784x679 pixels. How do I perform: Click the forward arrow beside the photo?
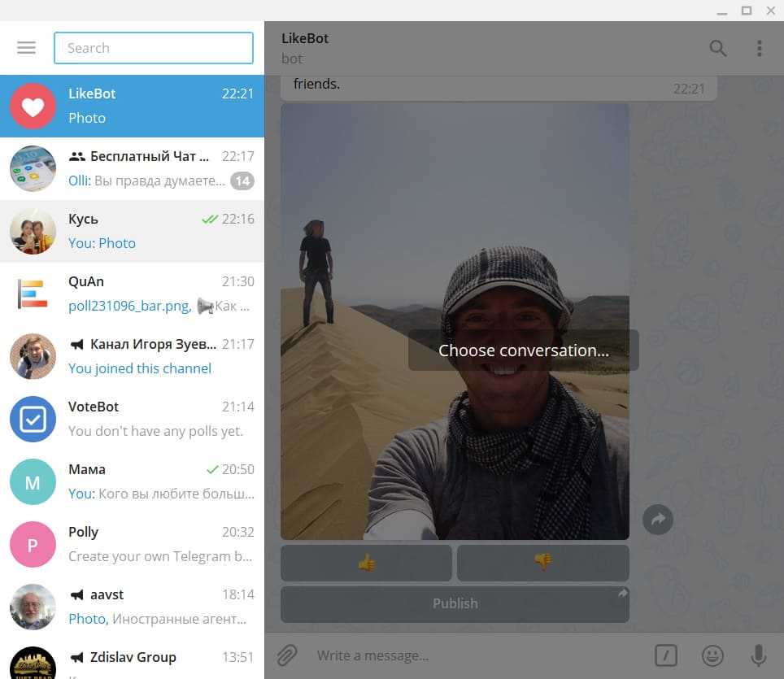coord(657,520)
